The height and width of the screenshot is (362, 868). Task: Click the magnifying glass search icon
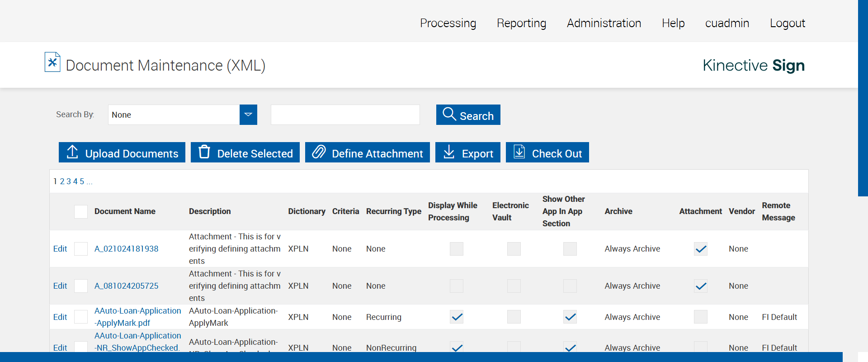(x=449, y=114)
